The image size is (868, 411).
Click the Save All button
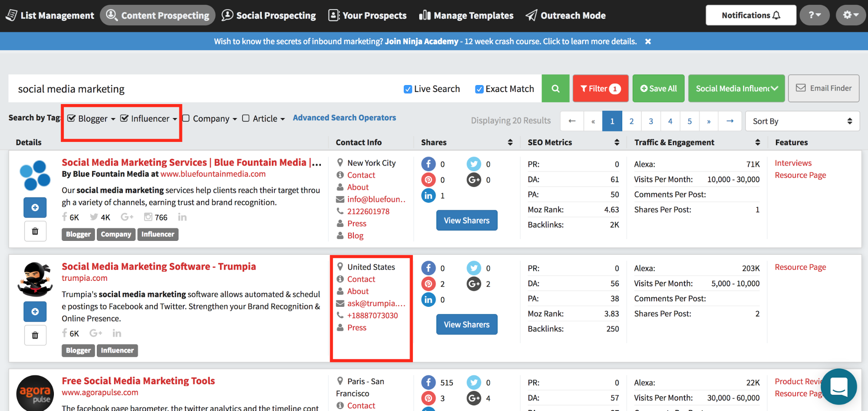(x=658, y=89)
